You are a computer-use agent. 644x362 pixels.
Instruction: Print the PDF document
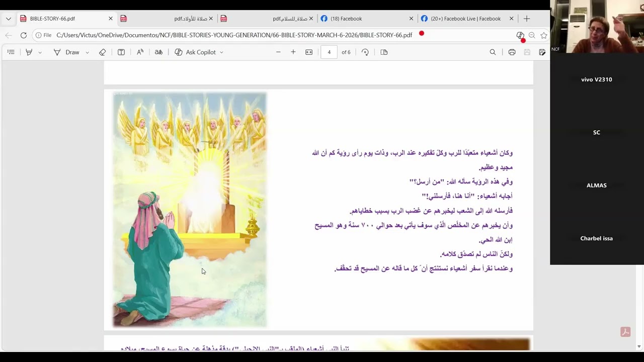[x=512, y=52]
